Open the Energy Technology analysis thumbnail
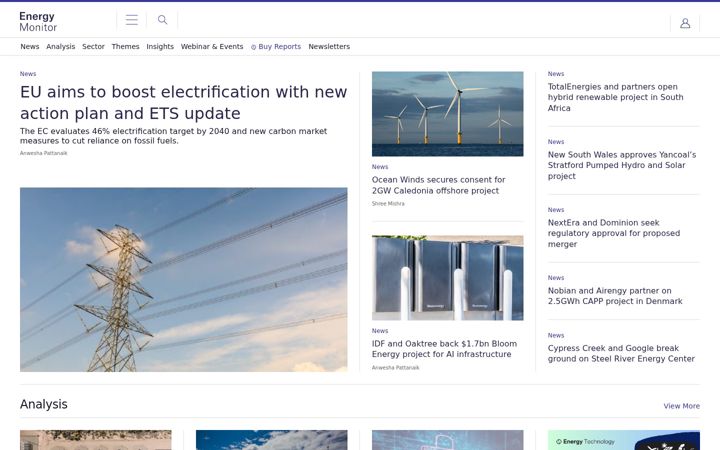720x450 pixels. [624, 440]
